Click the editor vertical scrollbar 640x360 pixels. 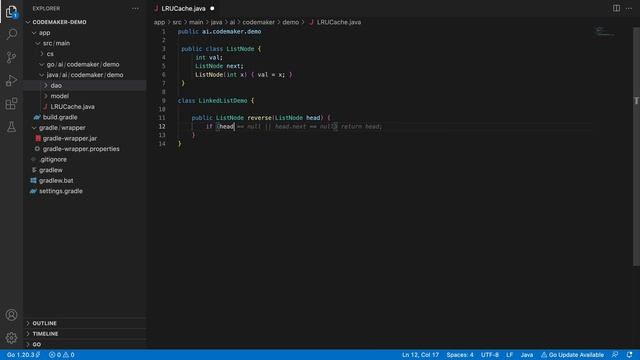point(636,147)
